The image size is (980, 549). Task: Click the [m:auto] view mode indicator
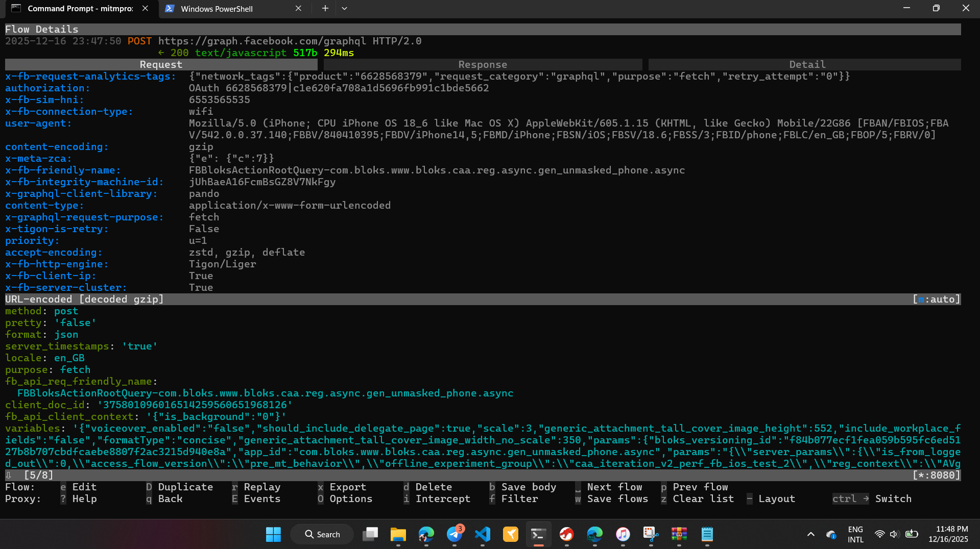point(936,299)
